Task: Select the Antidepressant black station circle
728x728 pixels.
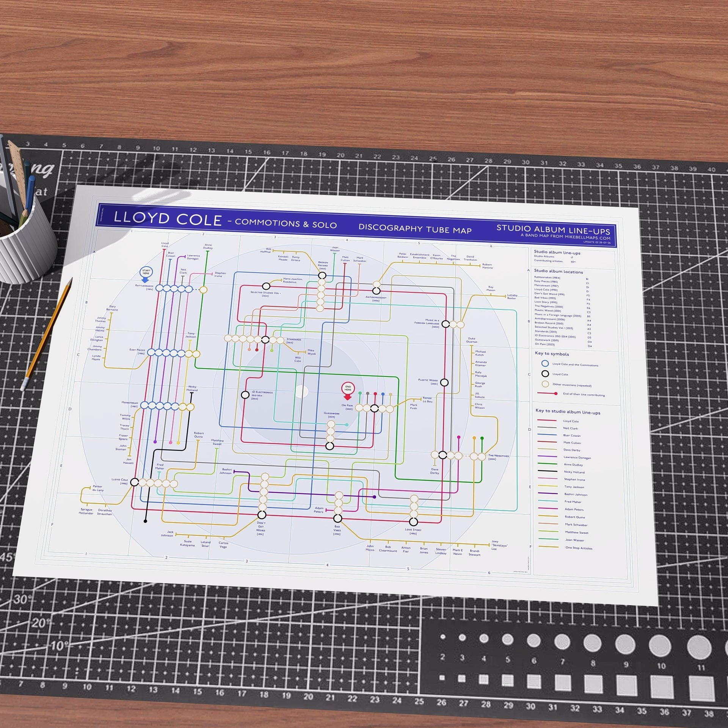Action: click(x=376, y=291)
